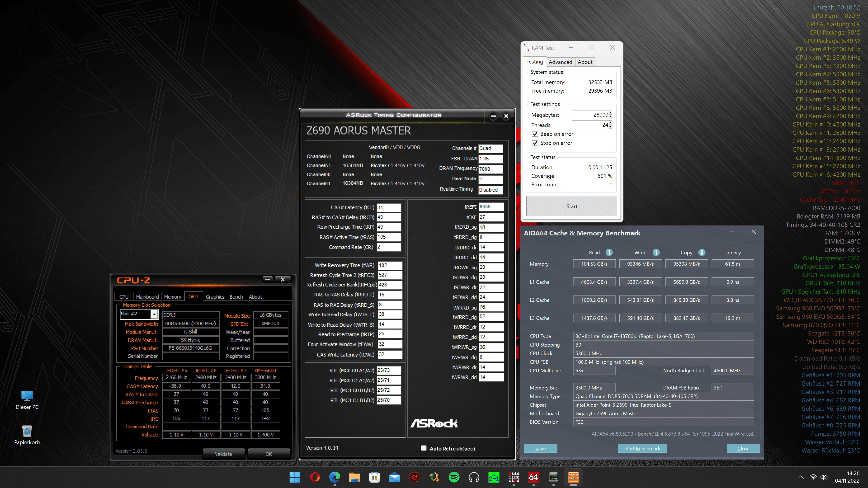This screenshot has width=868, height=488.
Task: Open the Mail app from taskbar
Action: tap(394, 477)
